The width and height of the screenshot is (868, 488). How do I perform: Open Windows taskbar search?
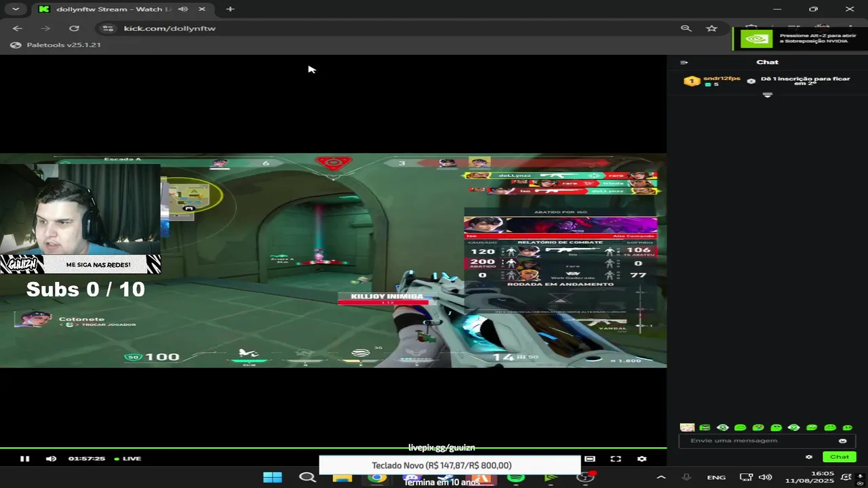[307, 477]
